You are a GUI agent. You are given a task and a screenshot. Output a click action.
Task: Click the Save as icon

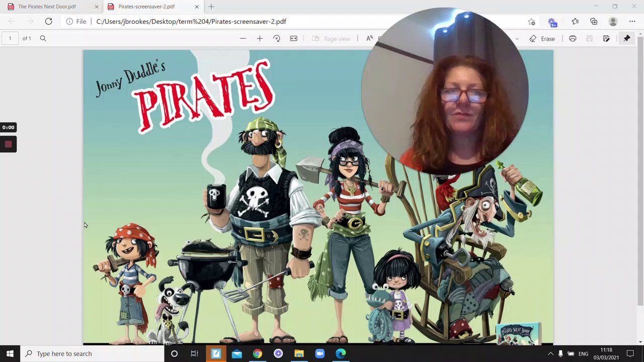pos(606,38)
